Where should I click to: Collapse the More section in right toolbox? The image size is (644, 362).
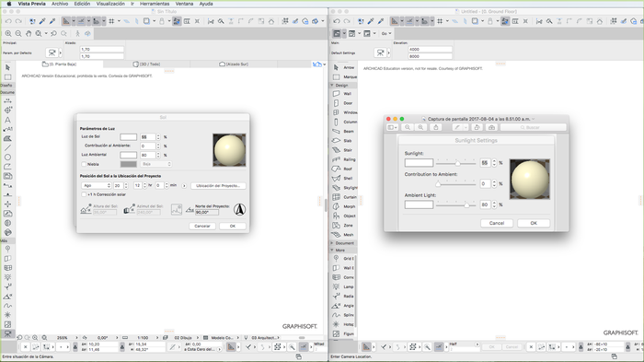[x=332, y=251]
